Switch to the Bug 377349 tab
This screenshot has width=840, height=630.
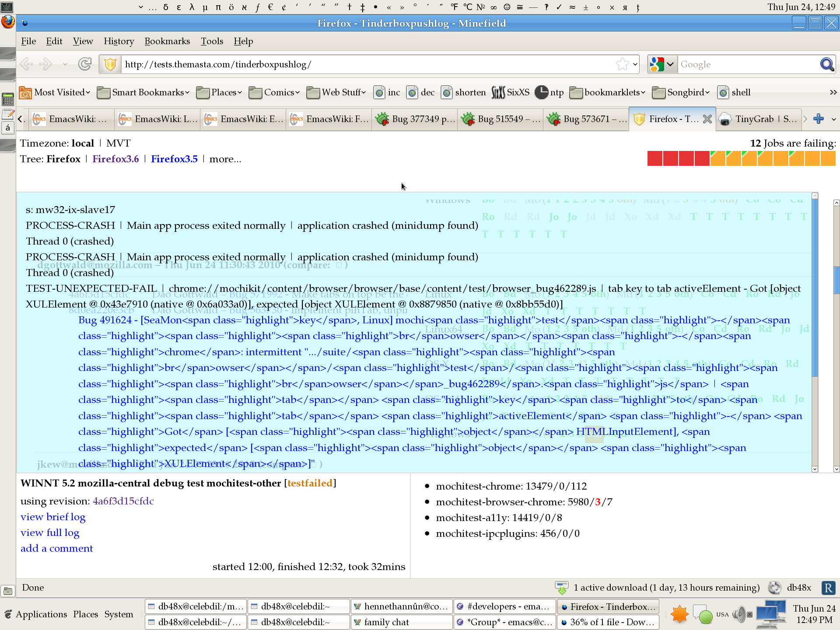pos(415,119)
